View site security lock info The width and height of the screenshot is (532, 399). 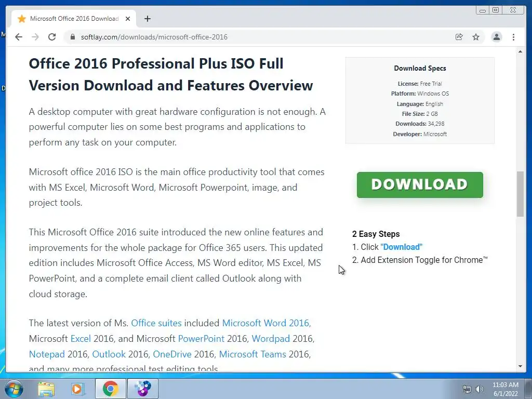click(x=72, y=37)
